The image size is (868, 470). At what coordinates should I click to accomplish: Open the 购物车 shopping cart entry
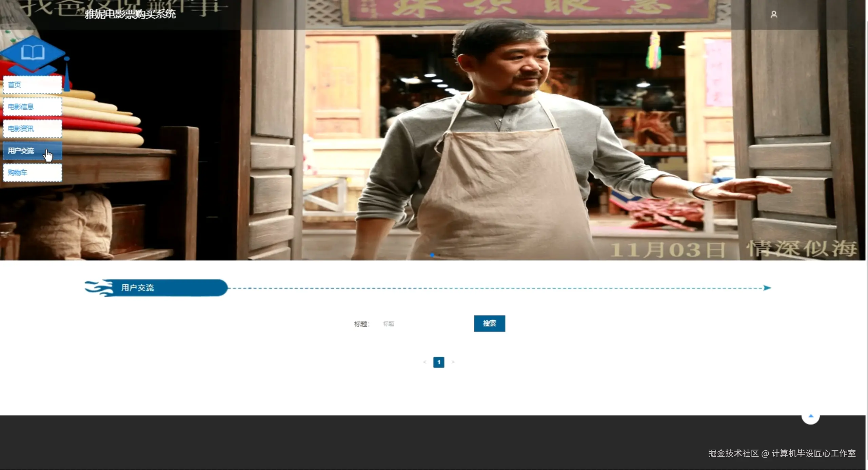[32, 173]
